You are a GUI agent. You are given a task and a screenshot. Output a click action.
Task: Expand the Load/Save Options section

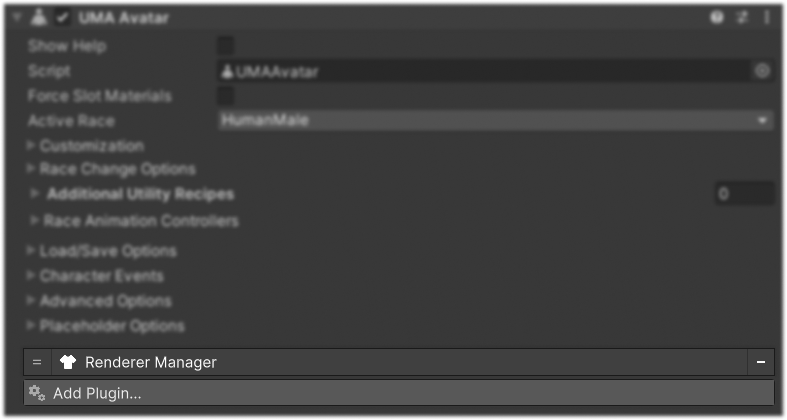tap(31, 250)
